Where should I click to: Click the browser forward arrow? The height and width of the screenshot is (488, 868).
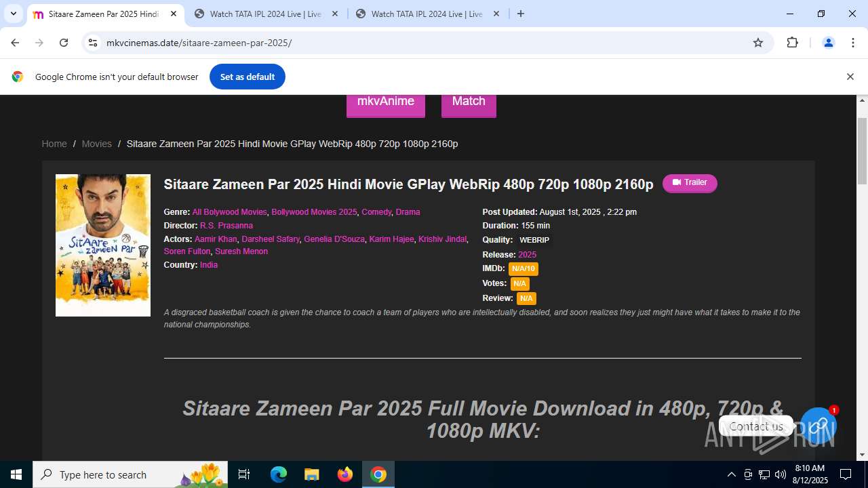(39, 43)
